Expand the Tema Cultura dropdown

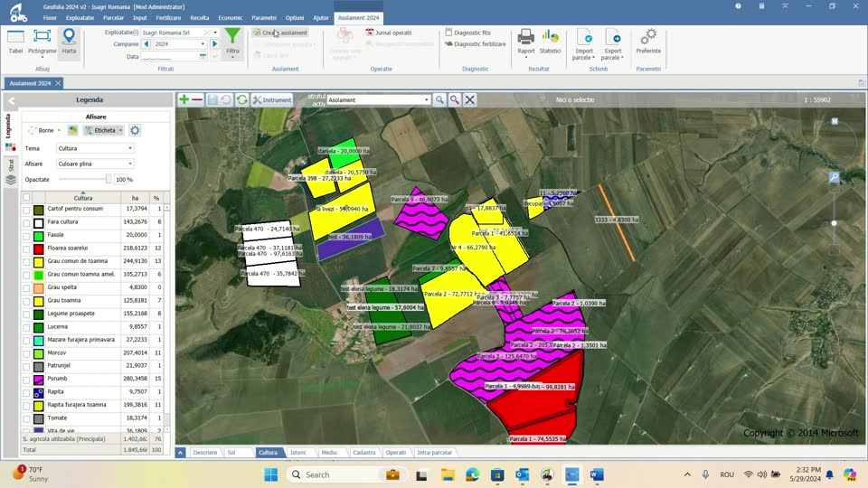[130, 148]
